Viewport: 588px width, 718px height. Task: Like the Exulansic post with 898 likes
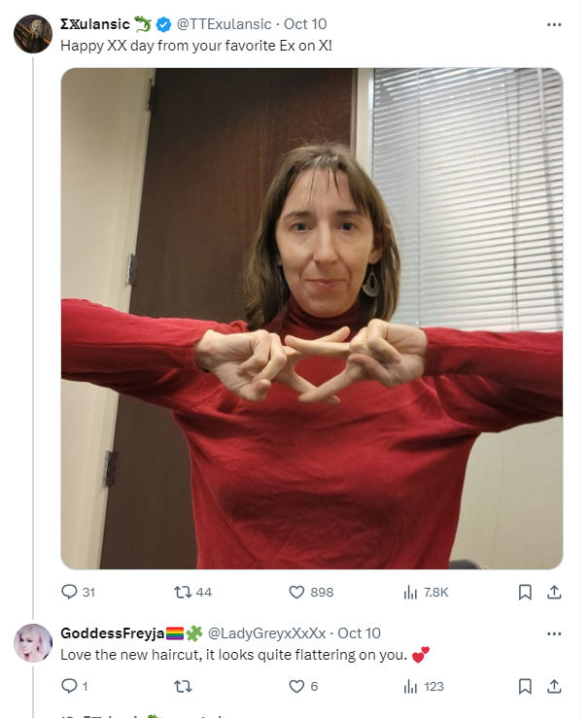coord(311,592)
